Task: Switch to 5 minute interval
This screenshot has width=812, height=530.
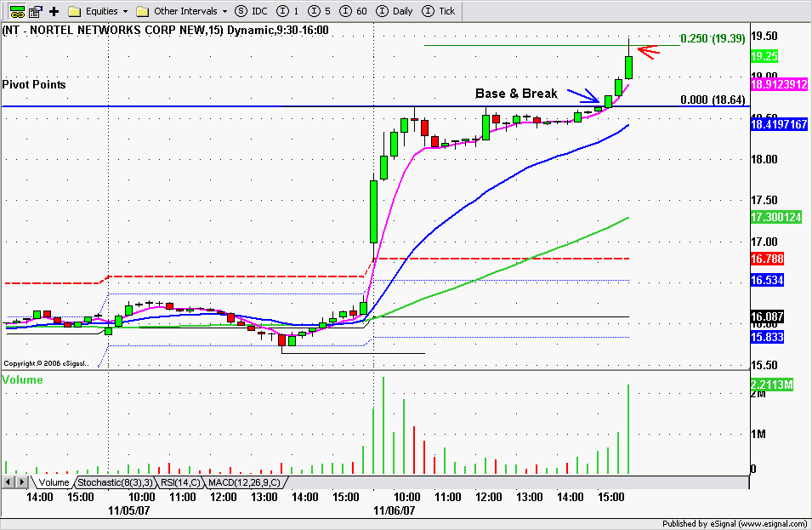Action: click(x=319, y=11)
